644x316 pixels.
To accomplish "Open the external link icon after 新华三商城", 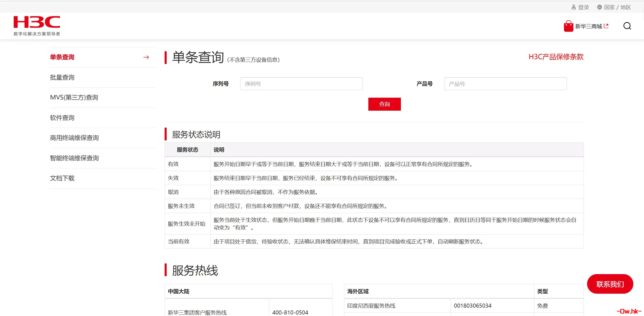I will coord(607,26).
